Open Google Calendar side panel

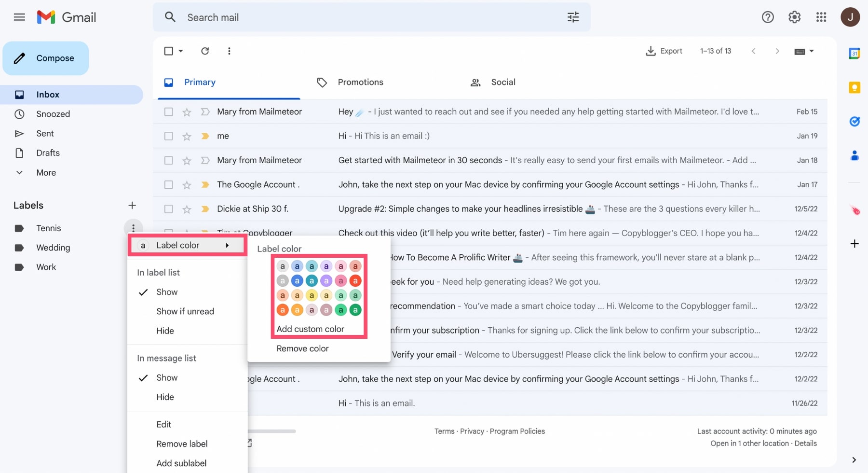pyautogui.click(x=854, y=54)
